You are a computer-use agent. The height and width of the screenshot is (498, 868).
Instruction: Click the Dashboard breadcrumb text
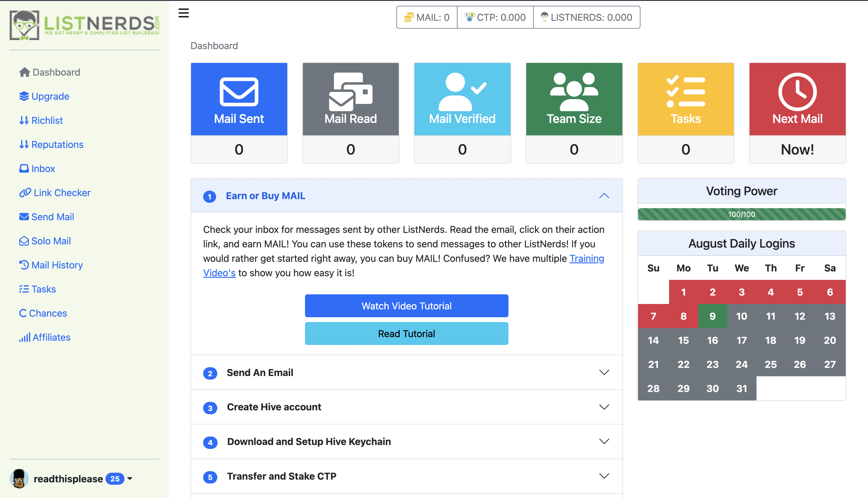[x=214, y=45]
